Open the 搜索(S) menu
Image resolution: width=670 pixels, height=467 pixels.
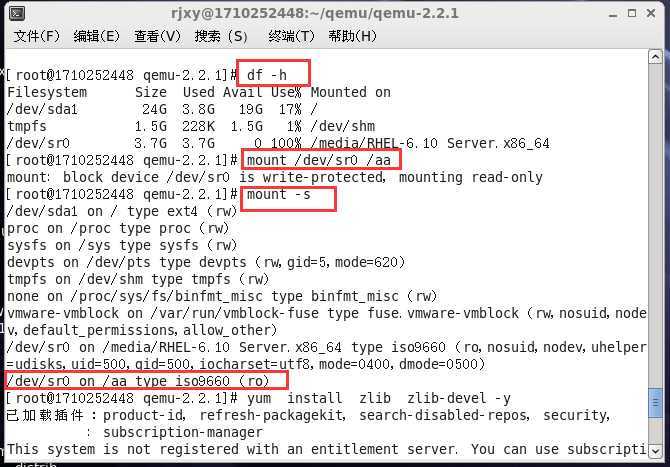point(221,36)
